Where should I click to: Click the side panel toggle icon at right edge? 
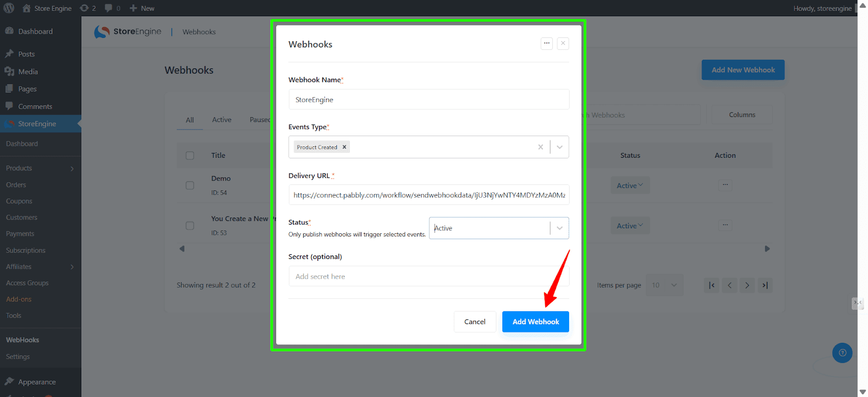(858, 303)
